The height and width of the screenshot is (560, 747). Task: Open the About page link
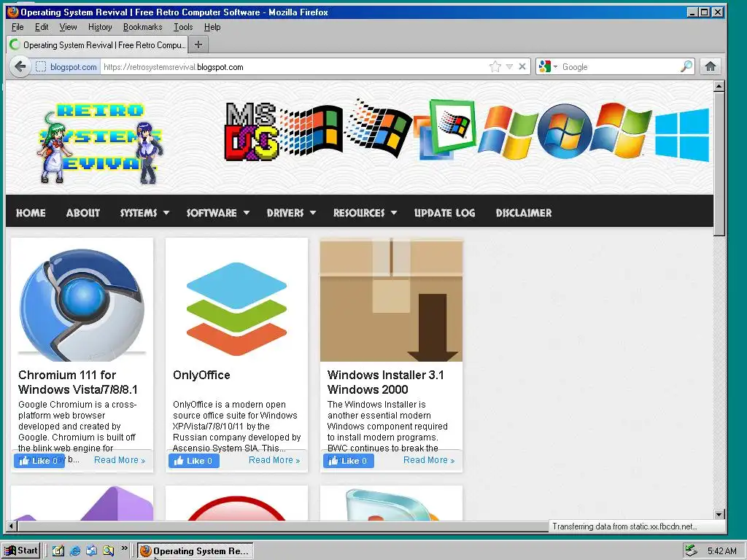83,213
